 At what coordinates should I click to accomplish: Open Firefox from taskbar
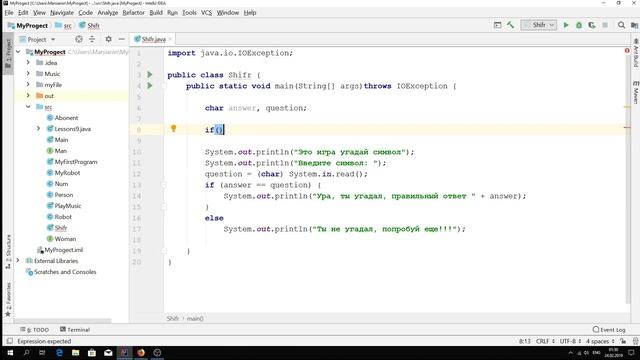point(141,353)
